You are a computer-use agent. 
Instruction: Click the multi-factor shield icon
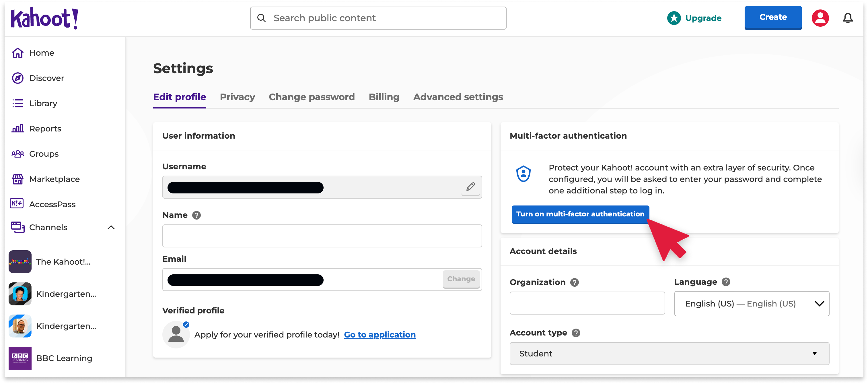(523, 174)
